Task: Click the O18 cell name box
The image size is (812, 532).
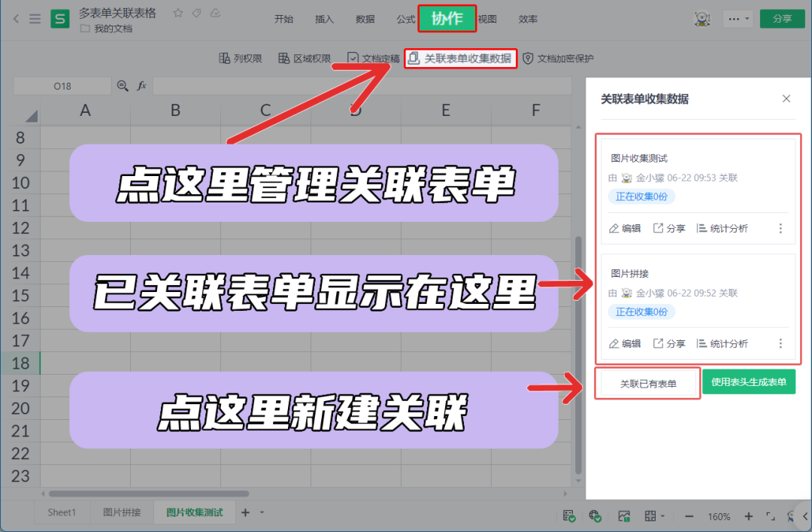Action: click(62, 86)
